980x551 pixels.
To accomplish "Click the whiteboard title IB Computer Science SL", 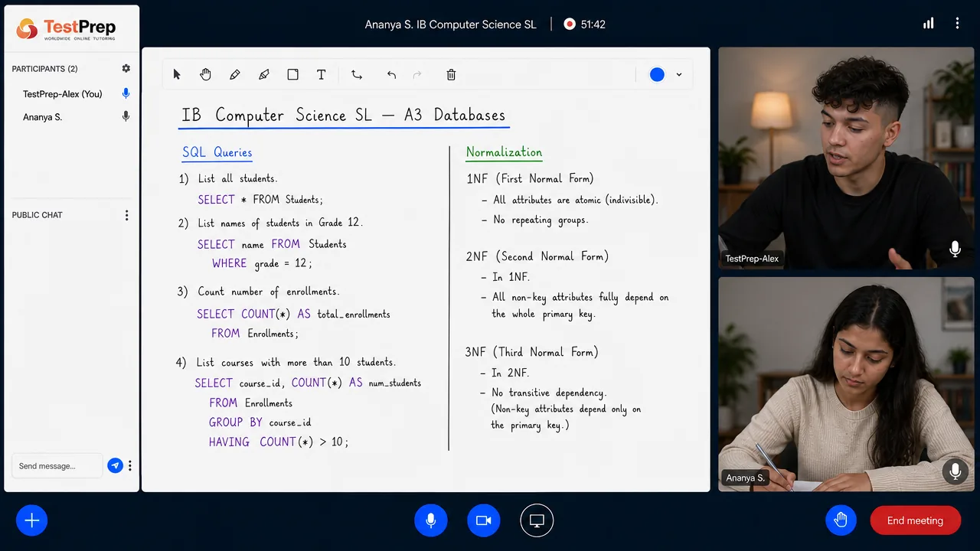I will pyautogui.click(x=343, y=116).
